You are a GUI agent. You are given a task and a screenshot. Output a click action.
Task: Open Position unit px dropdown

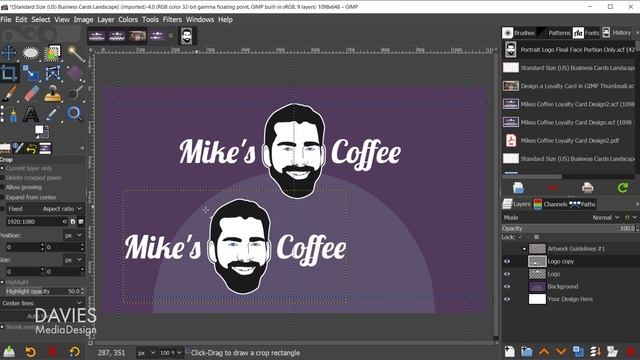[x=73, y=236]
